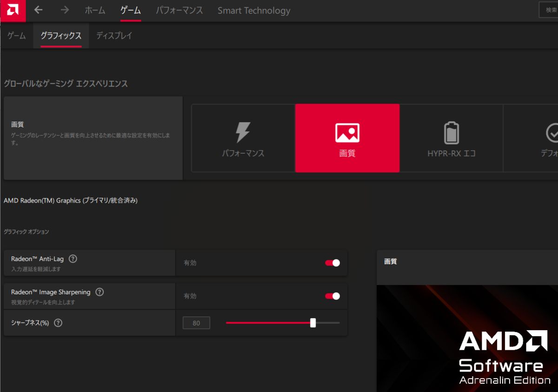Click the 画質 description card
The height and width of the screenshot is (392, 558).
pyautogui.click(x=93, y=138)
